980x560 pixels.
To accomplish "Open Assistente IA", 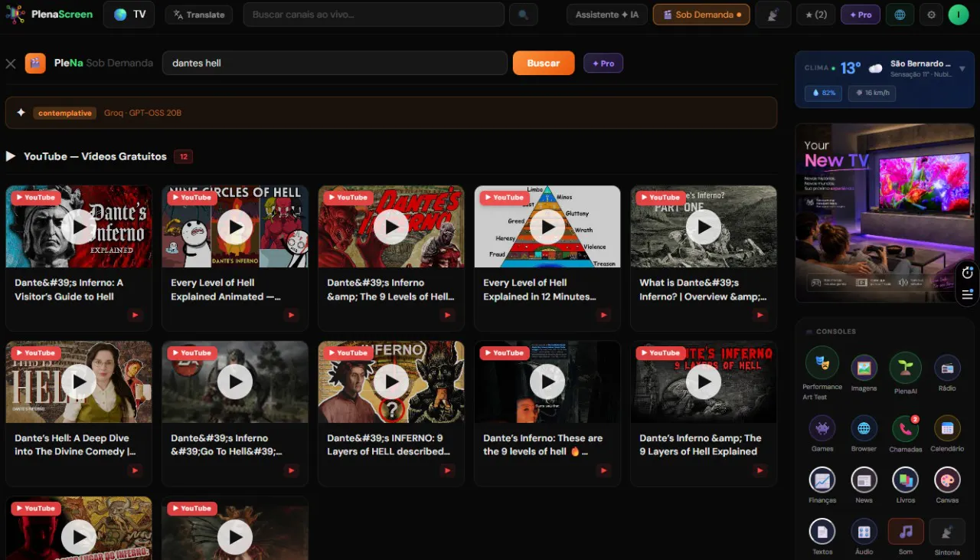I will (607, 15).
